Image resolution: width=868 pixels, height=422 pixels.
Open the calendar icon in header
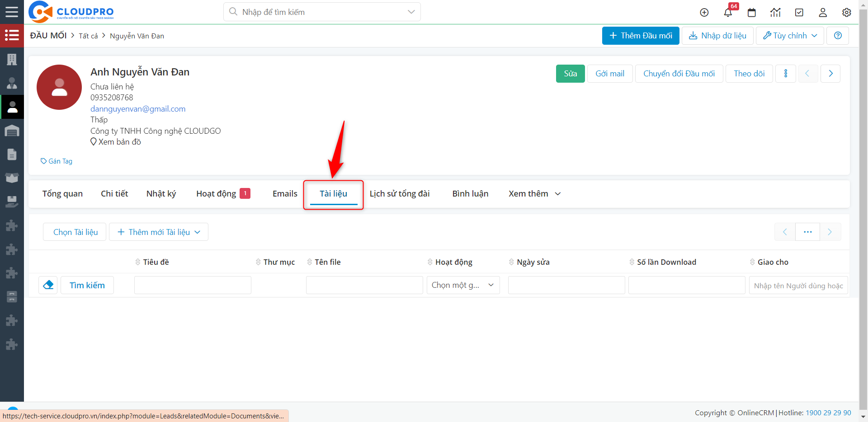pos(752,13)
